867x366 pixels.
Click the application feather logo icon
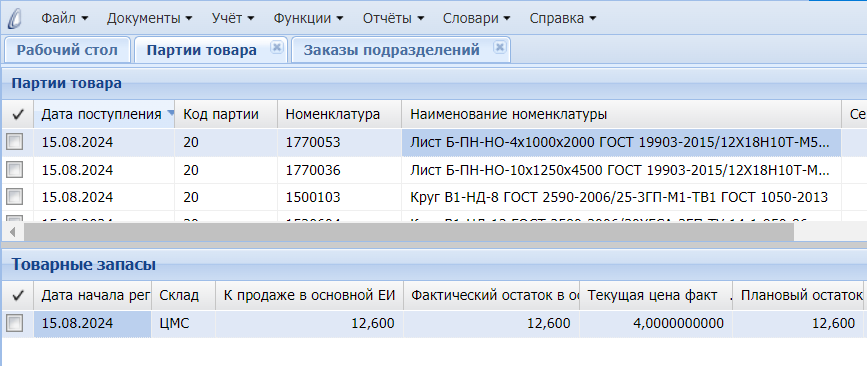pyautogui.click(x=14, y=18)
